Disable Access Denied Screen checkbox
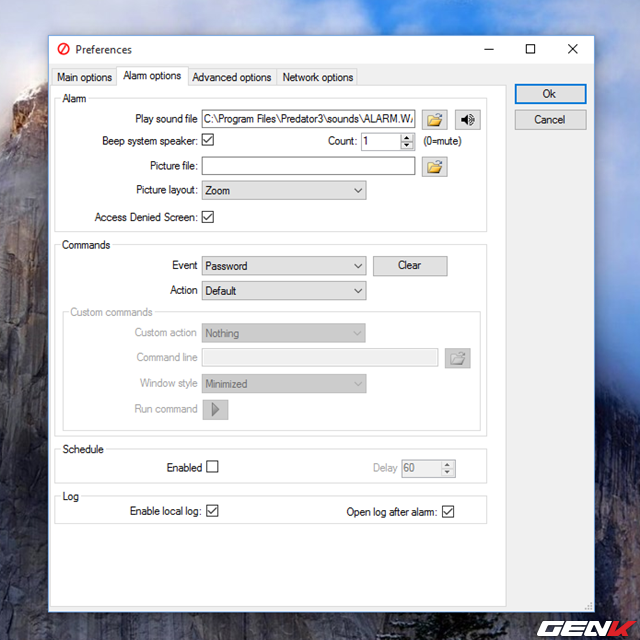 pyautogui.click(x=208, y=217)
